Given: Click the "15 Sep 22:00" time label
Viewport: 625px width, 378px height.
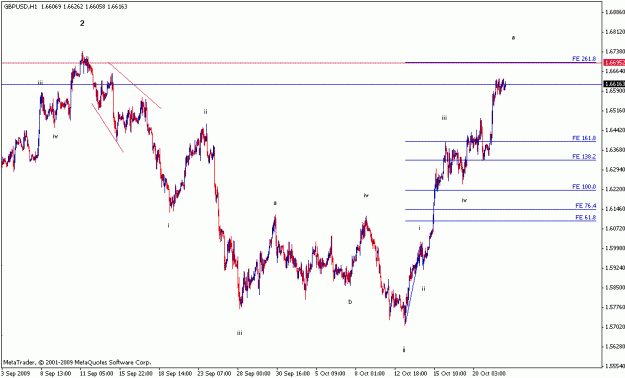Looking at the screenshot, I should pyautogui.click(x=136, y=374).
